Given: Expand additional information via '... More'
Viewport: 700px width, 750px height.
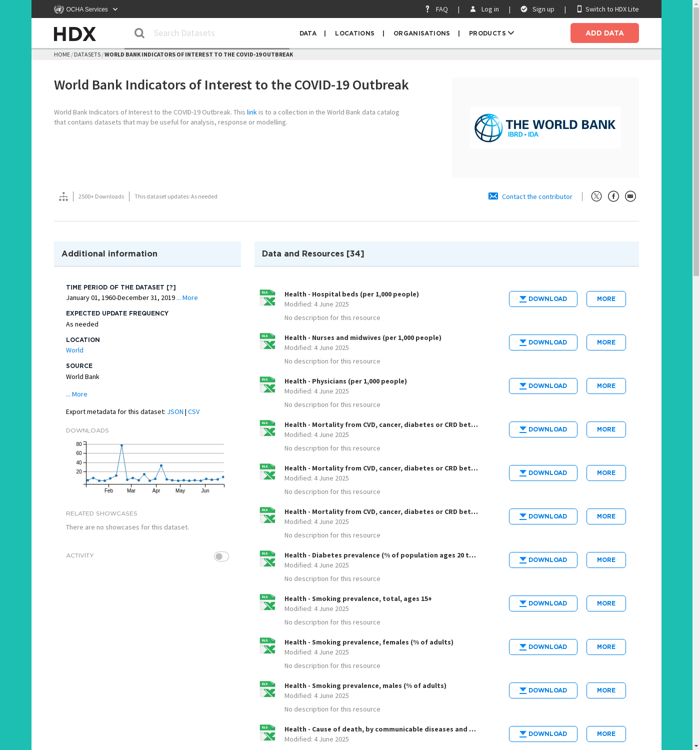Looking at the screenshot, I should click(x=76, y=394).
